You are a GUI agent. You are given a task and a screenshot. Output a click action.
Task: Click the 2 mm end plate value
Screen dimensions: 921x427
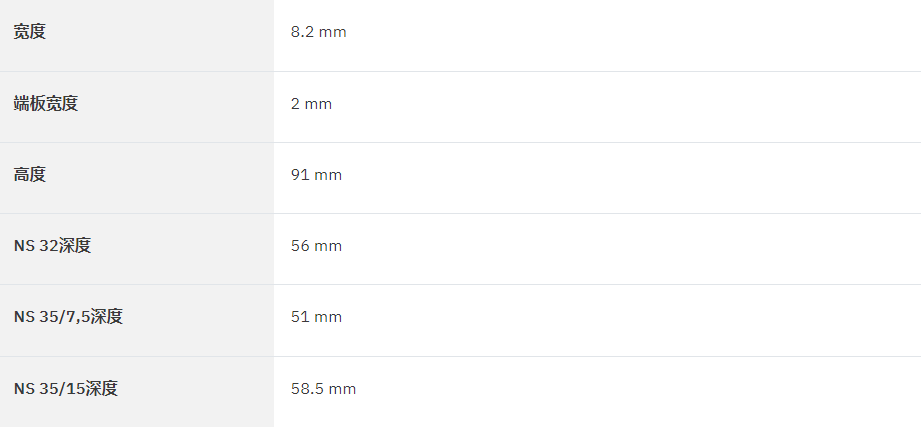(x=311, y=104)
